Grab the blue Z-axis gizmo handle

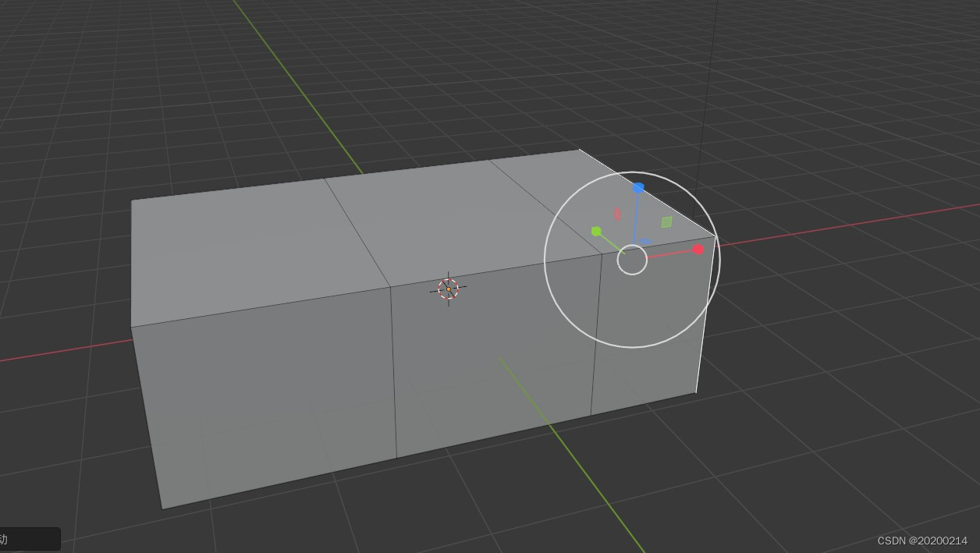tap(638, 188)
